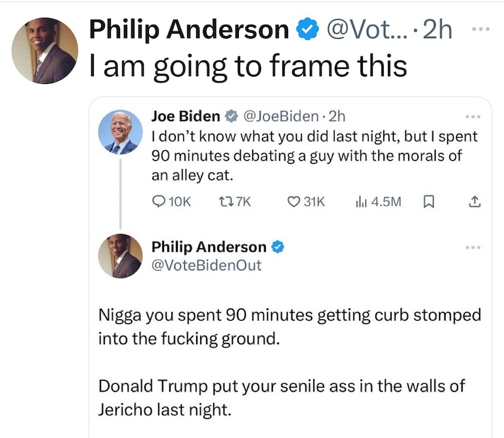The height and width of the screenshot is (438, 504).
Task: Go to the @JoeBiden handle link
Action: click(x=282, y=117)
